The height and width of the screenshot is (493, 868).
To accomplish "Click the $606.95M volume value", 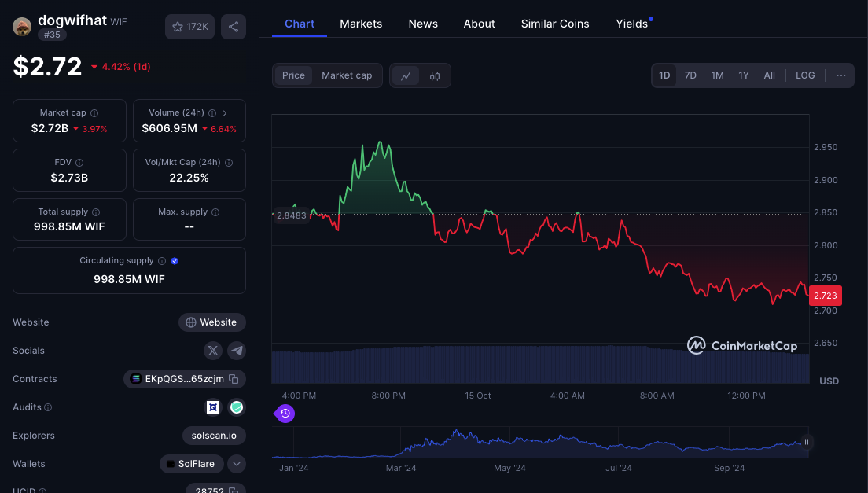I will pyautogui.click(x=169, y=128).
